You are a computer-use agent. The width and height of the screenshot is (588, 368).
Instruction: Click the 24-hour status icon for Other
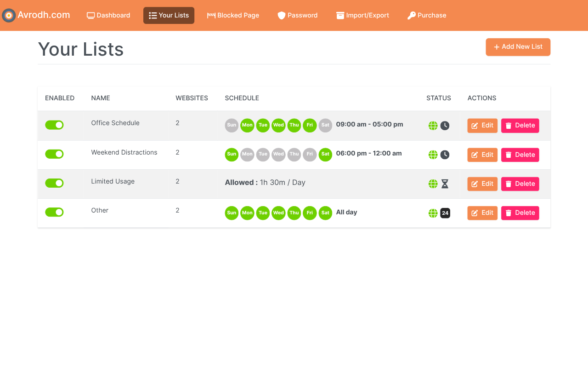pyautogui.click(x=445, y=213)
